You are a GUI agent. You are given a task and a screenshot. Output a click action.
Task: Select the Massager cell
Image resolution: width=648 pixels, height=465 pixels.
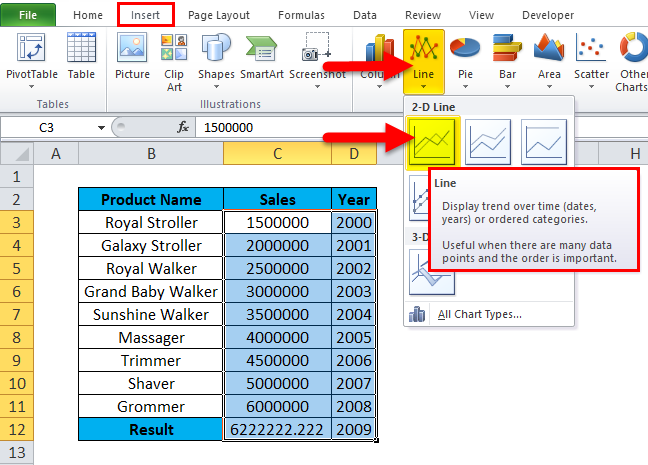click(x=151, y=338)
